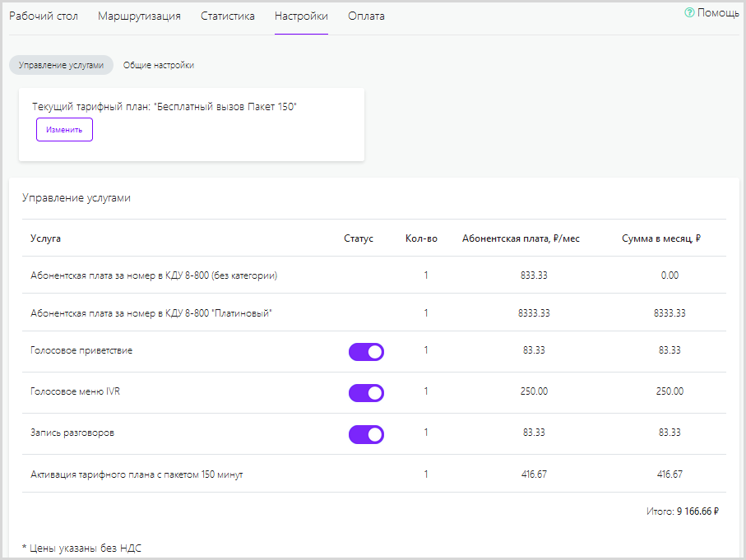This screenshot has width=746, height=560.
Task: Go to the Статистика tab
Action: (228, 16)
